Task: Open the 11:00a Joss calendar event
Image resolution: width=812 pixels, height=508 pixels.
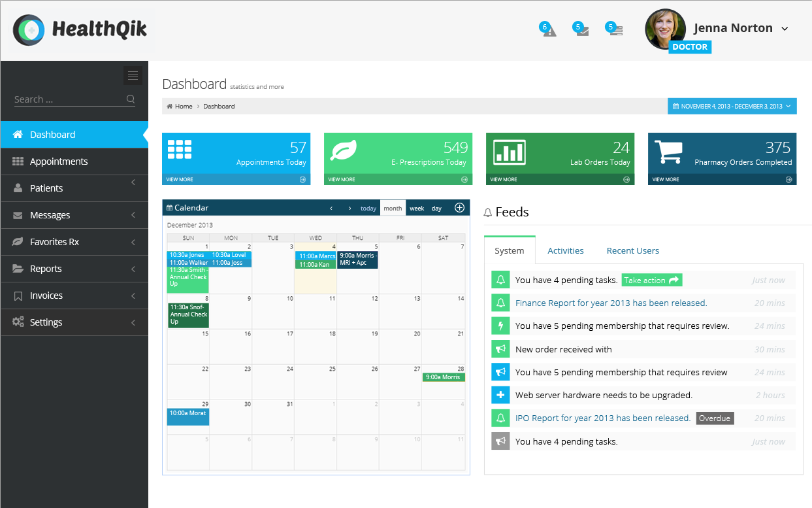Action: (x=231, y=263)
